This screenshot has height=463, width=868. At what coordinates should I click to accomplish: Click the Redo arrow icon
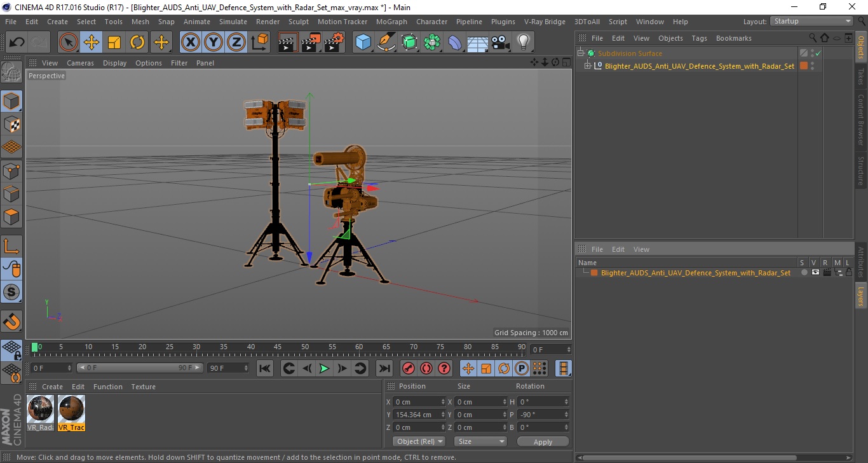pos(40,43)
